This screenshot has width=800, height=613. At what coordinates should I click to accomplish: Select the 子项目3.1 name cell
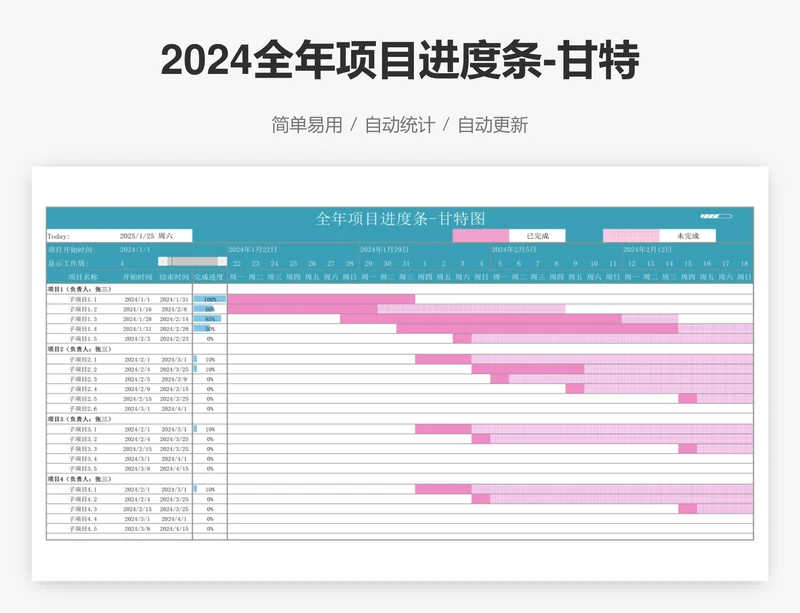click(x=83, y=429)
